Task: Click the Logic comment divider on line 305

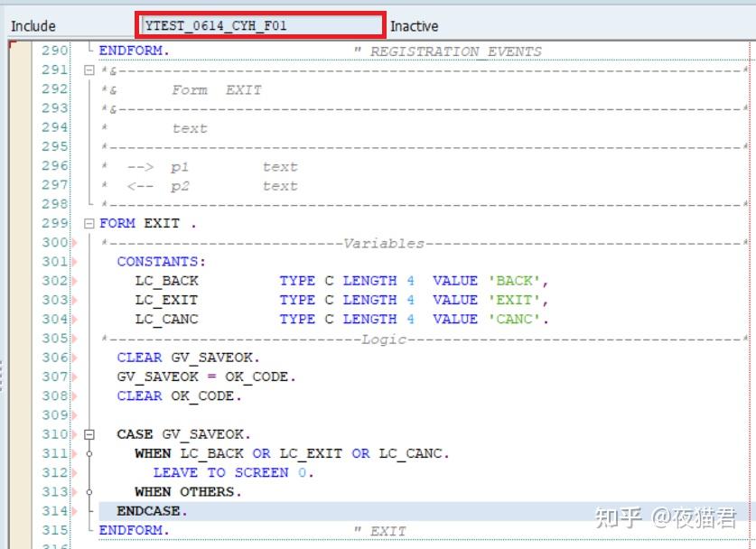Action: tap(384, 340)
